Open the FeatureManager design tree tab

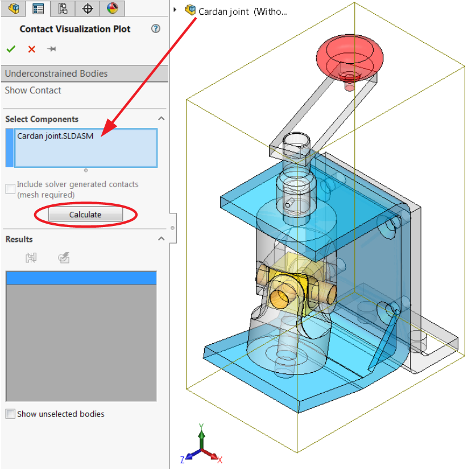pos(13,9)
